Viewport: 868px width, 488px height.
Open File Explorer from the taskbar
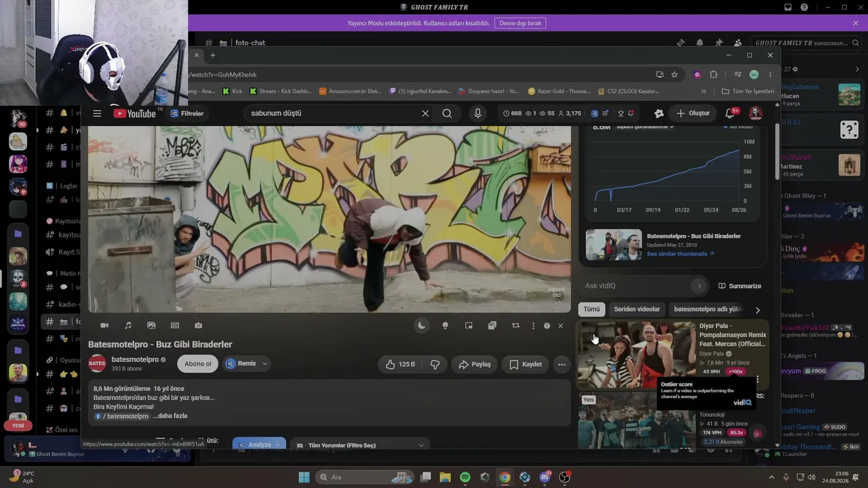(445, 477)
